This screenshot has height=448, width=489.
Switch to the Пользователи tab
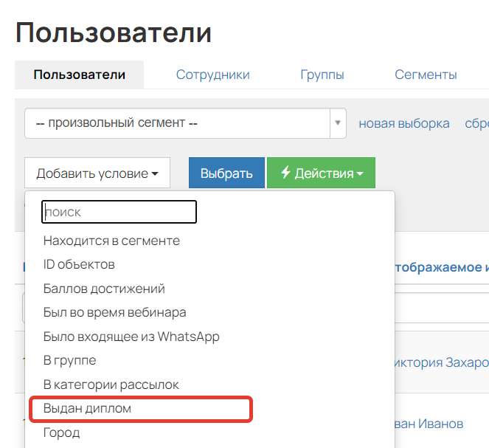point(79,75)
